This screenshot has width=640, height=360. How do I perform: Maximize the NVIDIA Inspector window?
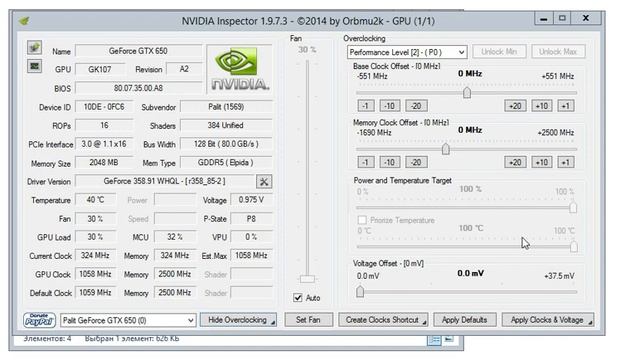tap(562, 18)
